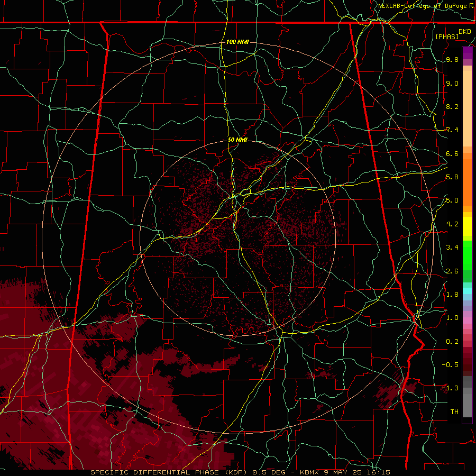Click the 0.2 scale value
This screenshot has height=476, width=476.
(452, 342)
